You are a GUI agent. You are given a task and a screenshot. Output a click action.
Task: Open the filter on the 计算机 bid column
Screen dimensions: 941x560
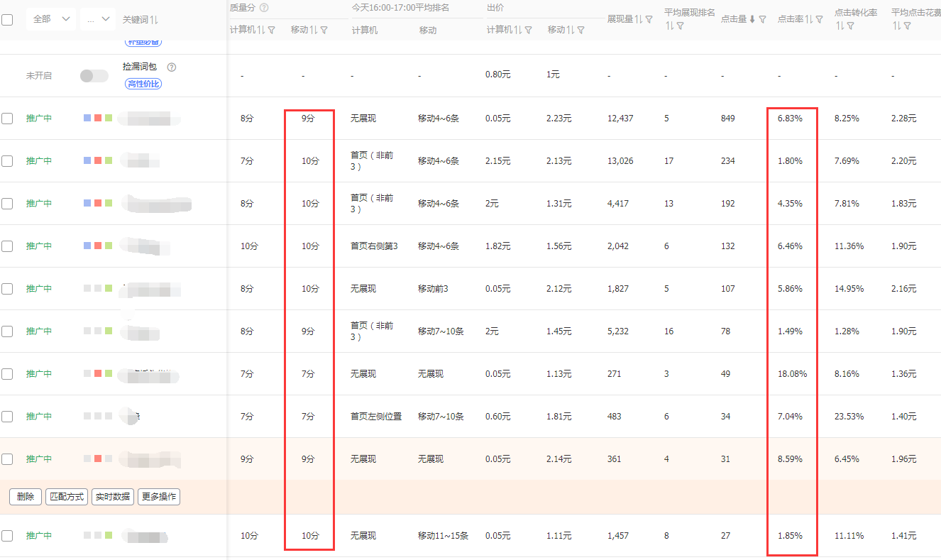tap(527, 31)
